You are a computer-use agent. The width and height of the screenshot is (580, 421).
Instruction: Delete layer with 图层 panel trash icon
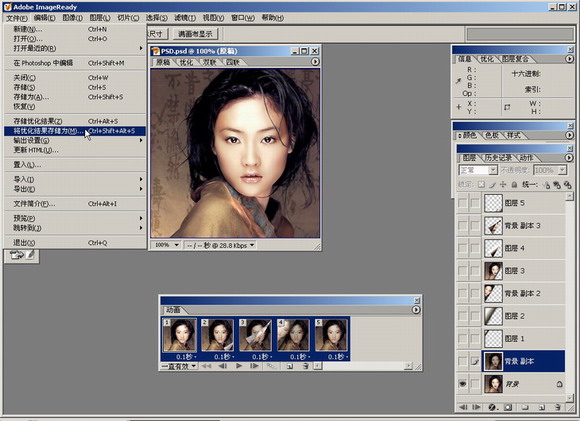coord(557,407)
